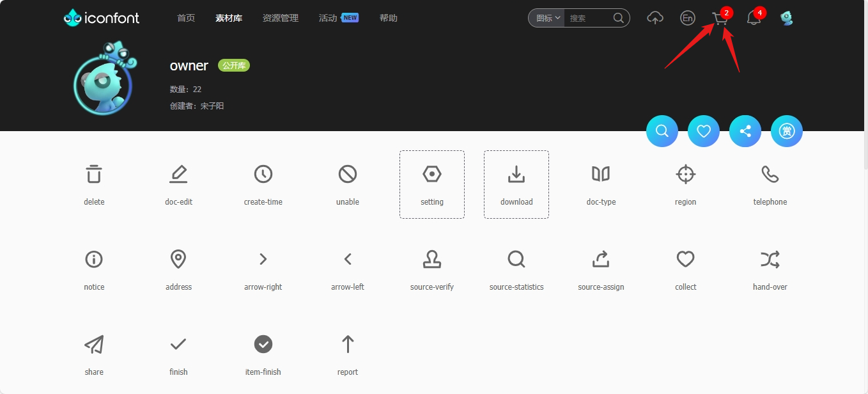
Task: Switch language with the En icon
Action: point(688,18)
